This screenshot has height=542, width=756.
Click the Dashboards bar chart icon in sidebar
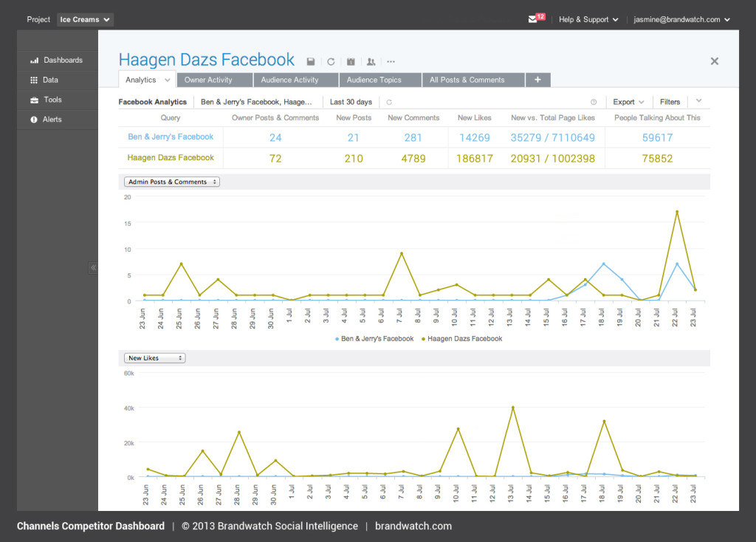34,61
